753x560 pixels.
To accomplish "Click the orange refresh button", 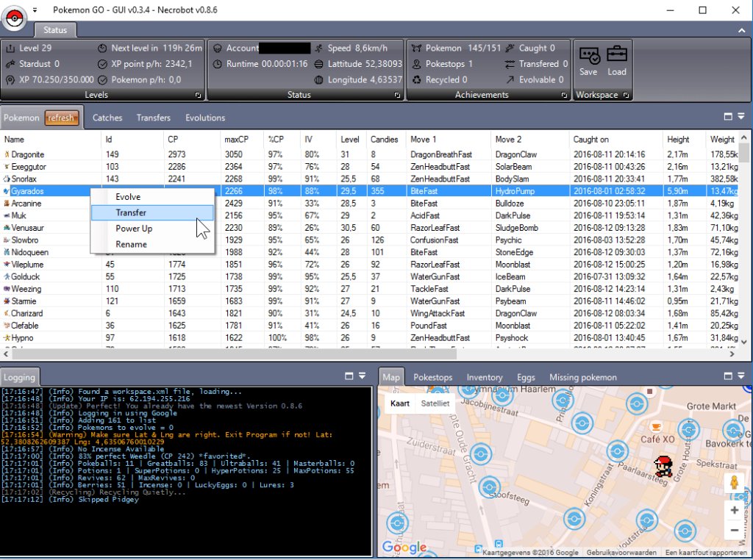I will point(62,118).
